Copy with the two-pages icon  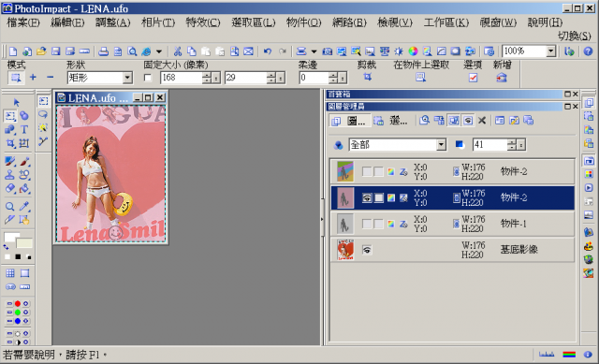point(192,51)
